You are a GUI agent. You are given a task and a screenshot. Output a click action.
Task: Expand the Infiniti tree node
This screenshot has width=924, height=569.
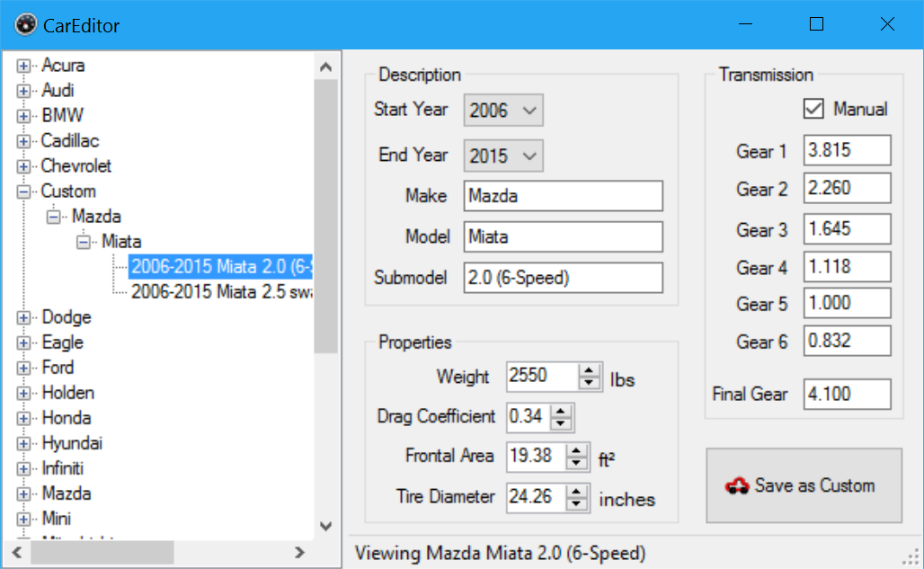23,469
